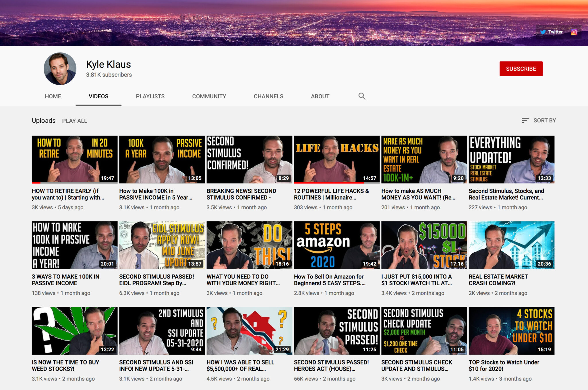Open the CHANNELS tab
This screenshot has width=588, height=390.
[268, 96]
